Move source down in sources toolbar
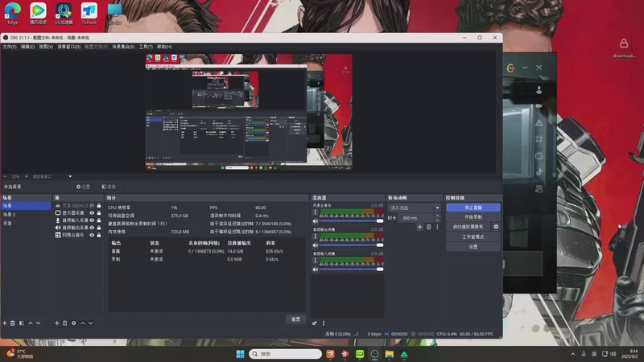 click(x=90, y=323)
